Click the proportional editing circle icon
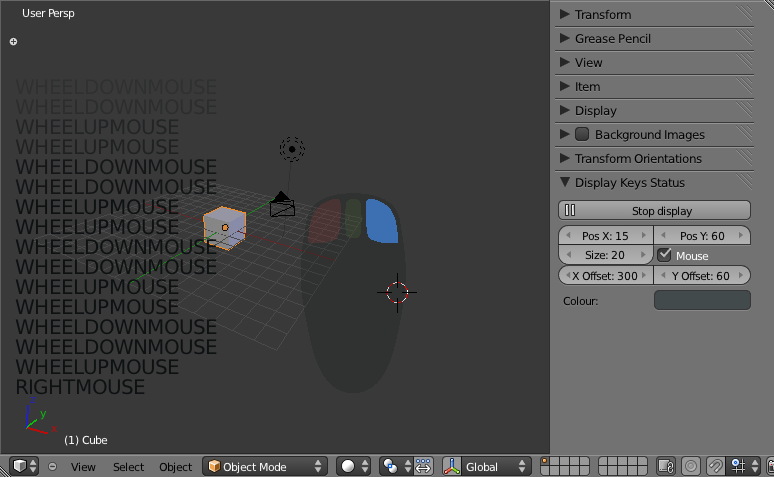The image size is (774, 477). point(691,466)
